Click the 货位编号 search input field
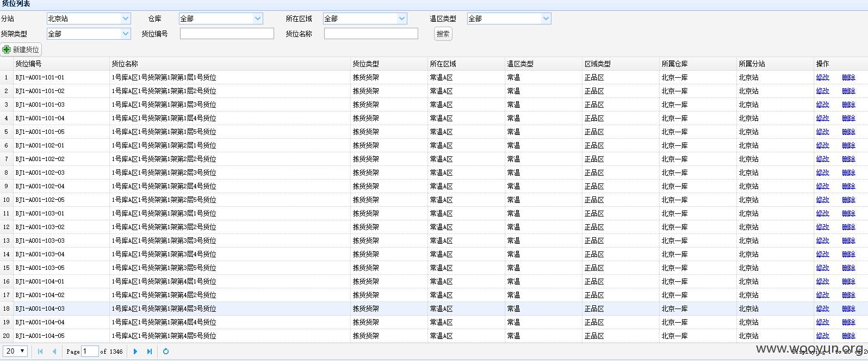Image resolution: width=868 pixels, height=364 pixels. (227, 34)
